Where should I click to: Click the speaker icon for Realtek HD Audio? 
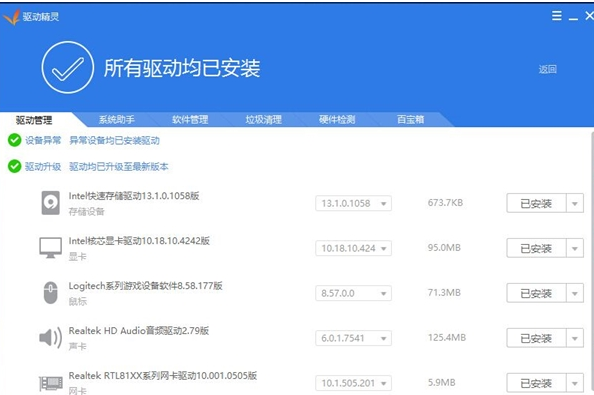[x=50, y=337]
